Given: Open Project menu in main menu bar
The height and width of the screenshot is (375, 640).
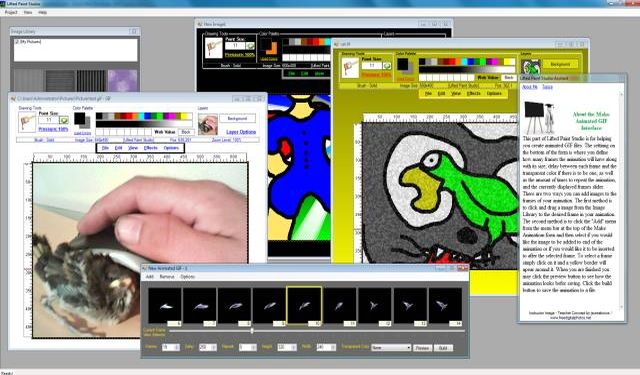Looking at the screenshot, I should pyautogui.click(x=11, y=12).
